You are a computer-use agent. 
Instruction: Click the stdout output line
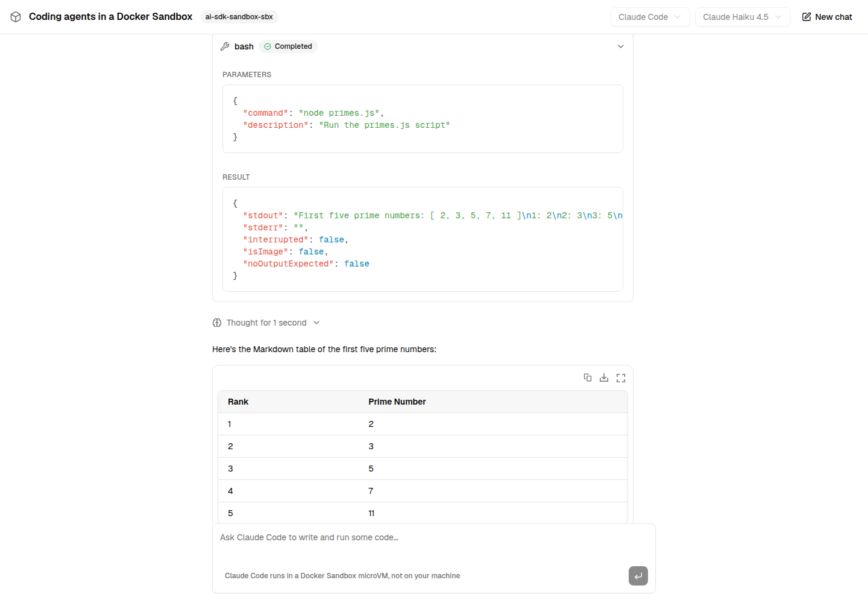(x=433, y=215)
